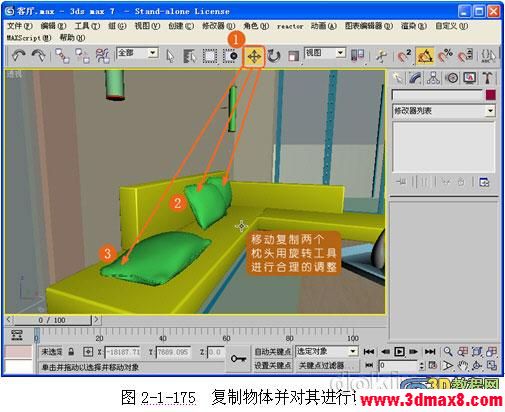Viewport: 505px width, 412px height.
Task: Open the MAXScript menu
Action: pos(29,38)
